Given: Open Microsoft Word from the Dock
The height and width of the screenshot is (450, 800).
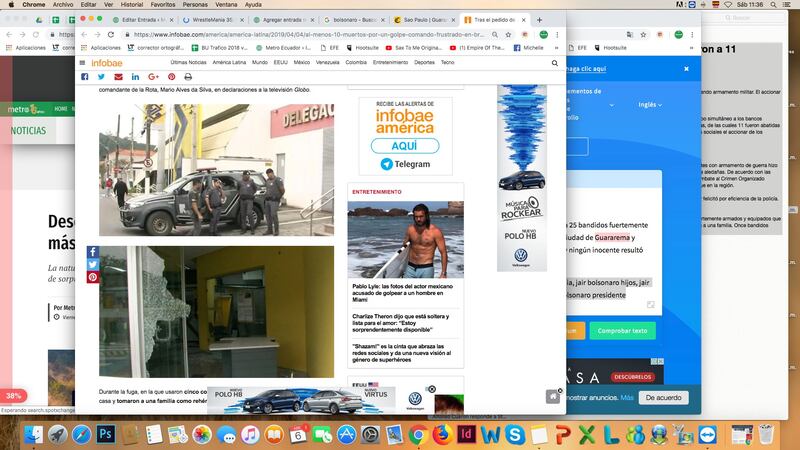Looking at the screenshot, I should 490,435.
